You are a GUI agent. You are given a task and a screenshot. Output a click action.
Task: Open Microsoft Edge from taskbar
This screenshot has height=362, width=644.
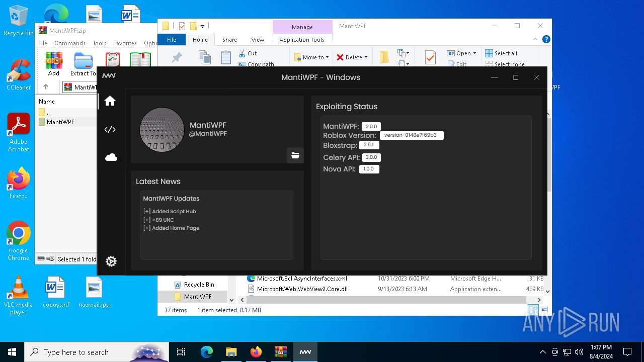tap(207, 352)
